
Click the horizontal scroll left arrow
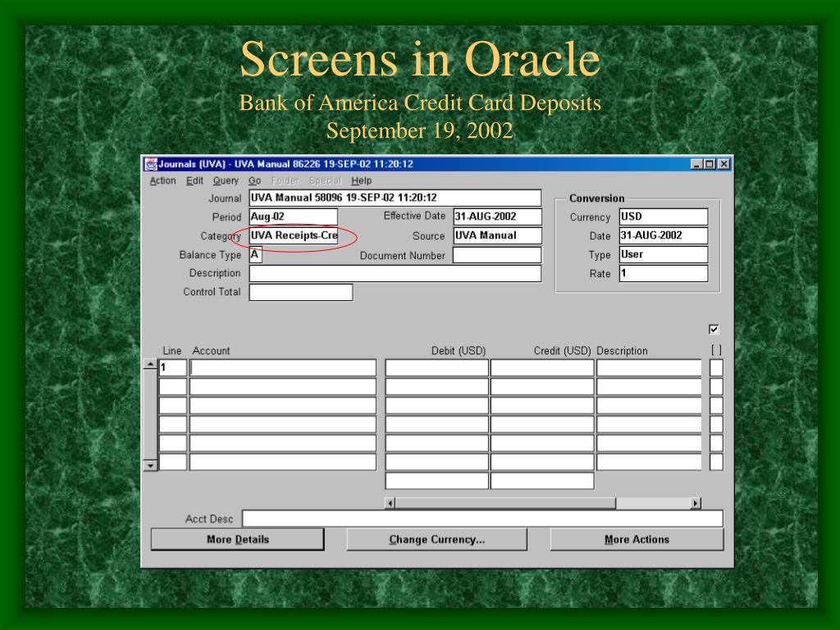(x=390, y=503)
